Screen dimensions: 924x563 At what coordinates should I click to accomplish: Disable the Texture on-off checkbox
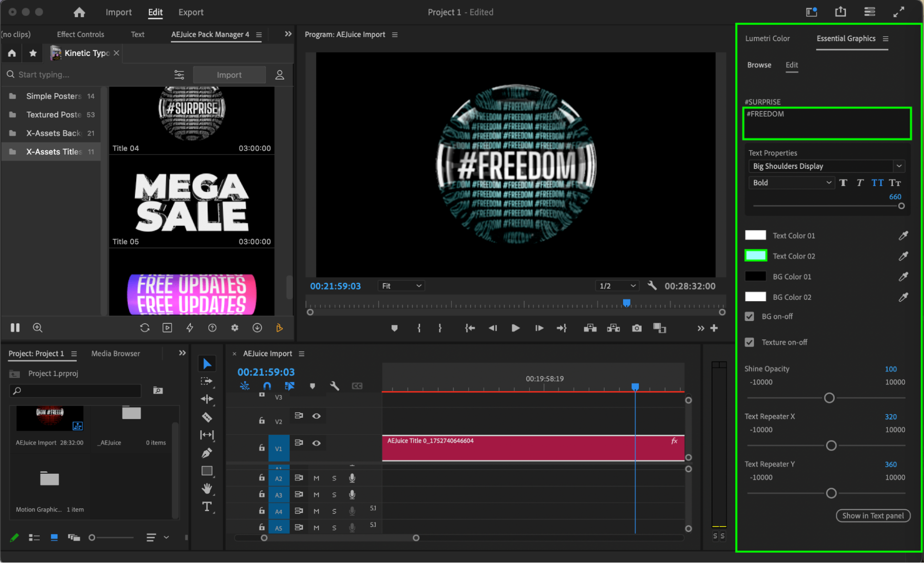(x=750, y=342)
